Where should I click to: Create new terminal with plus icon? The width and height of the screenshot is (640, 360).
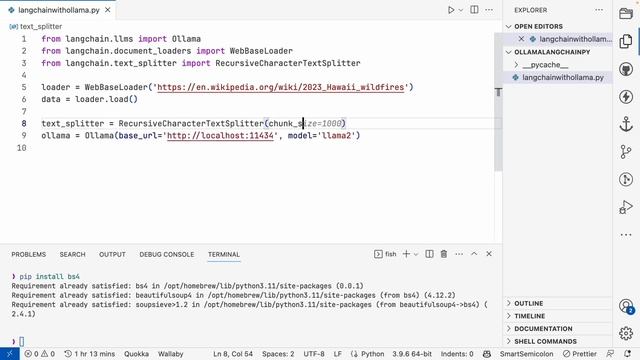tap(406, 254)
